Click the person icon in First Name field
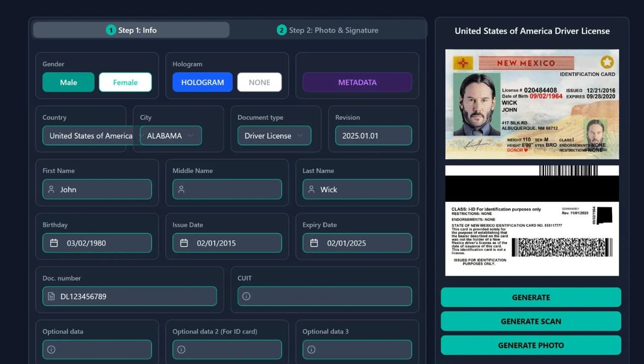This screenshot has width=644, height=364. click(51, 189)
